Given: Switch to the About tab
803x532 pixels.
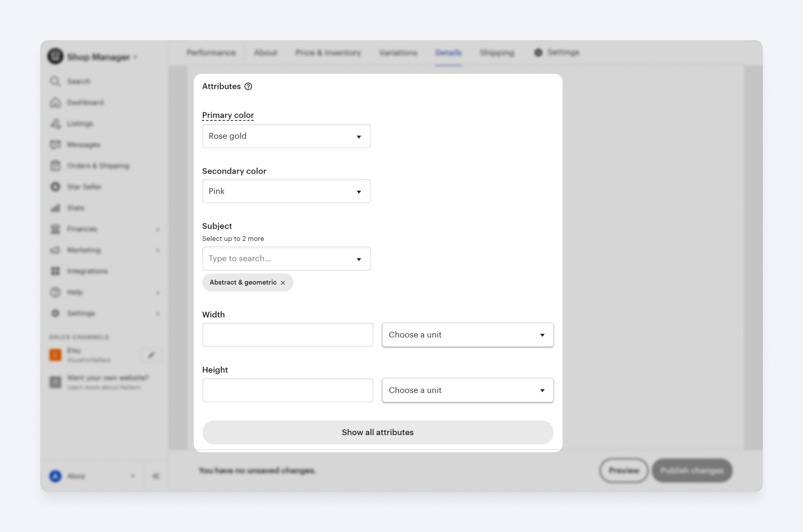Looking at the screenshot, I should [x=265, y=53].
